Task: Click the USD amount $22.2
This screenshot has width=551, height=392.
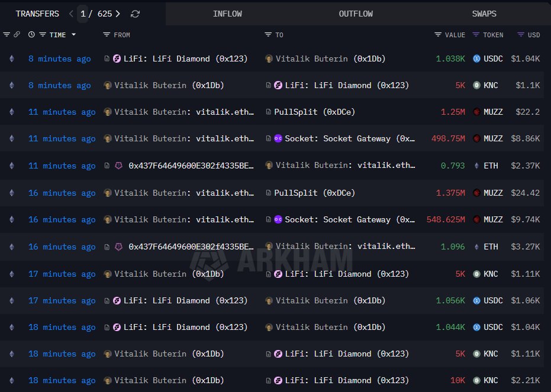Action: tap(528, 112)
